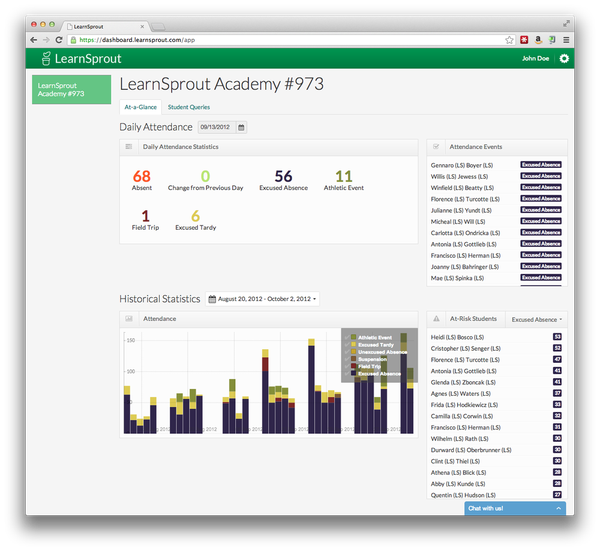Click the green extension icon beside Amazon
Image resolution: width=600 pixels, height=551 pixels.
pyautogui.click(x=552, y=40)
